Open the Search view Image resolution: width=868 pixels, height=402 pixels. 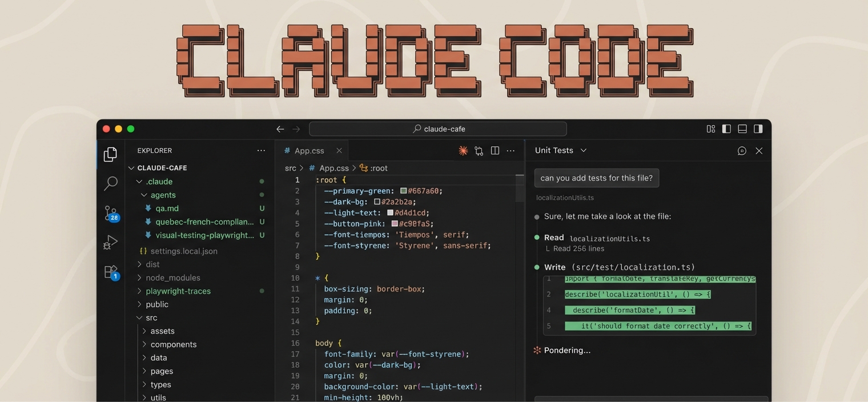(110, 183)
